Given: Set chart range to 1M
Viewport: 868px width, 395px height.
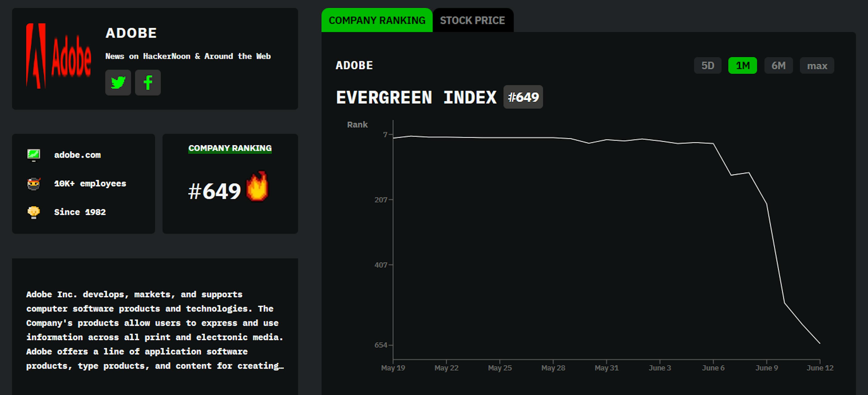Looking at the screenshot, I should point(742,65).
